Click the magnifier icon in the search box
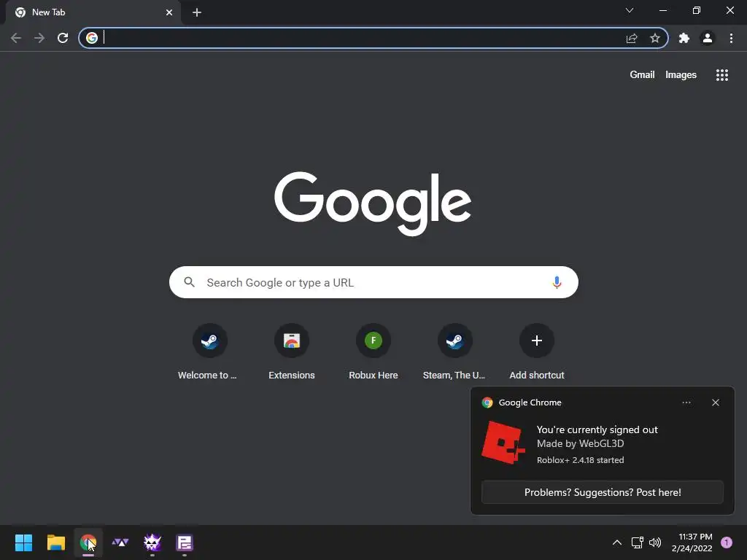 click(x=189, y=282)
